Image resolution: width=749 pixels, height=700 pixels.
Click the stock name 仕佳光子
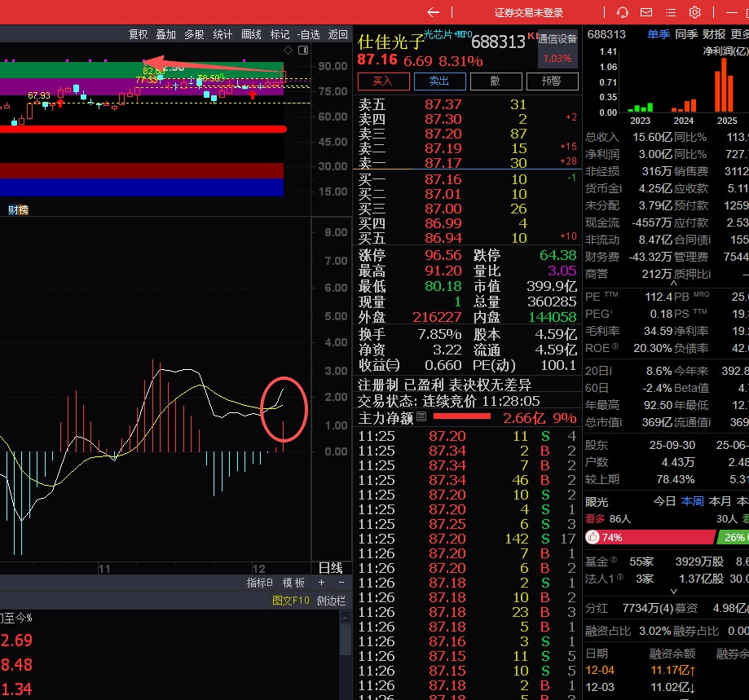(x=390, y=42)
